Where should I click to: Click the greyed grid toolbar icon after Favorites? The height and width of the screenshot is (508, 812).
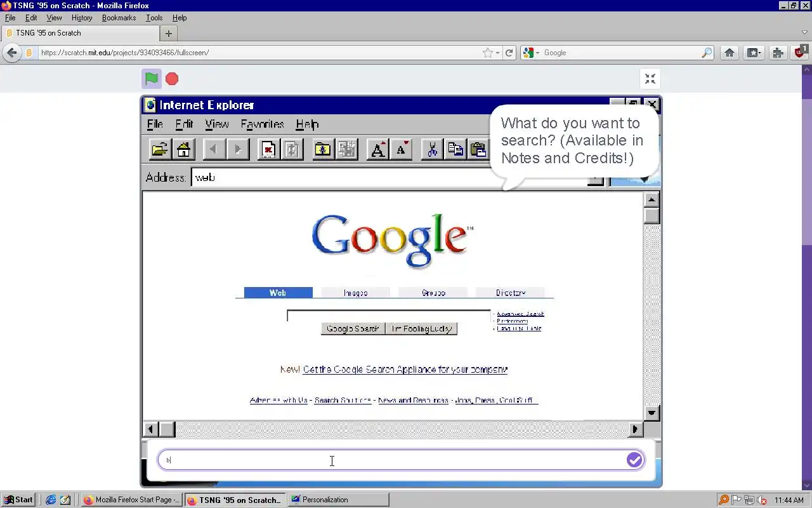347,150
